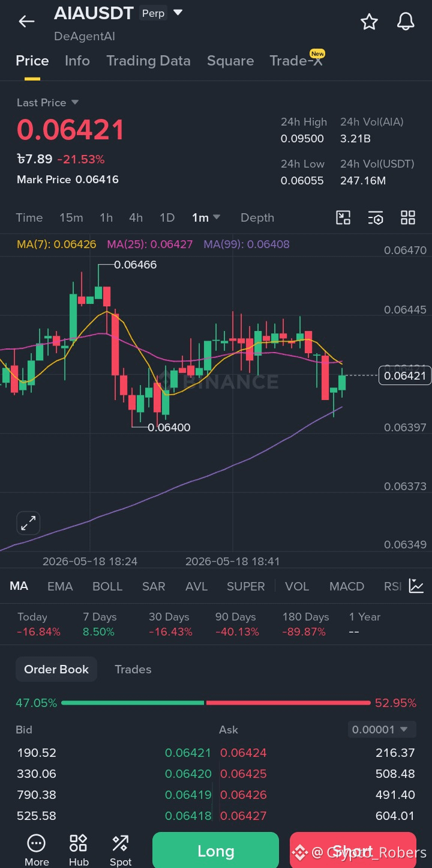Add AIAUSDT to favorites with star
The image size is (432, 868).
pos(369,22)
